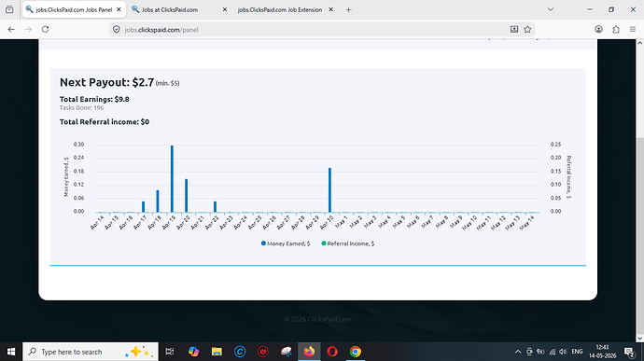The image size is (644, 361).
Task: Open the Firefox application menu
Action: 633,29
